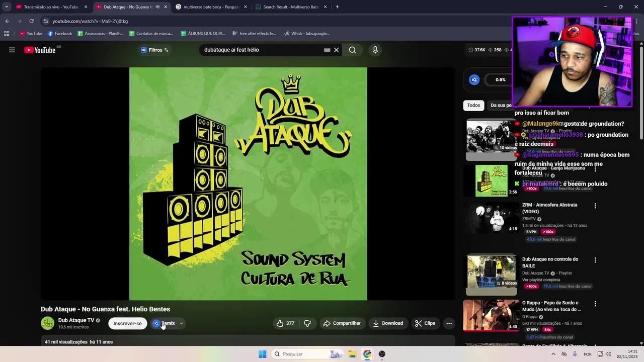Select the Todos filter chip

(x=473, y=105)
